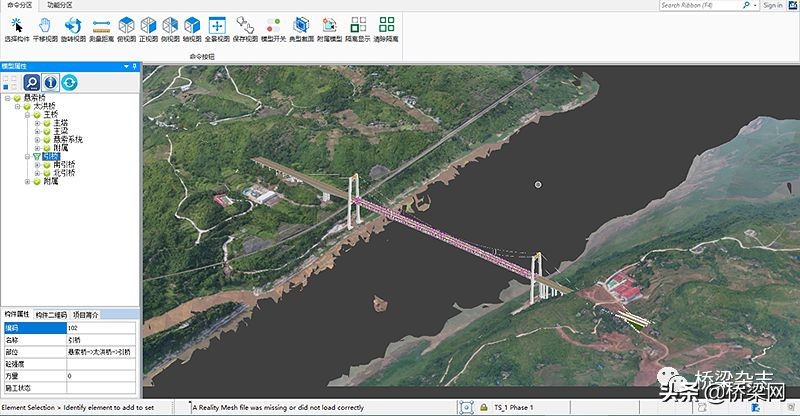The image size is (800, 416).
Task: Activate the 旋转视图 rotate view tool
Action: click(x=74, y=25)
